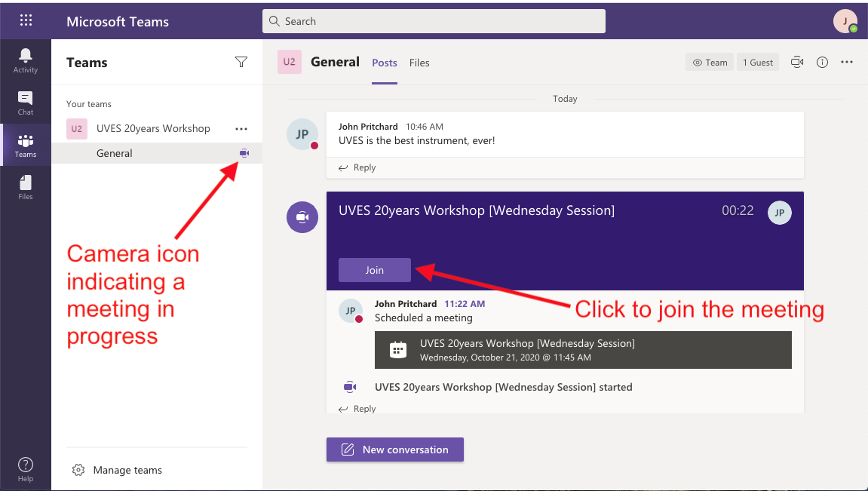Click the Microsoft Teams title
Viewport: 868px width, 491px height.
coord(118,22)
